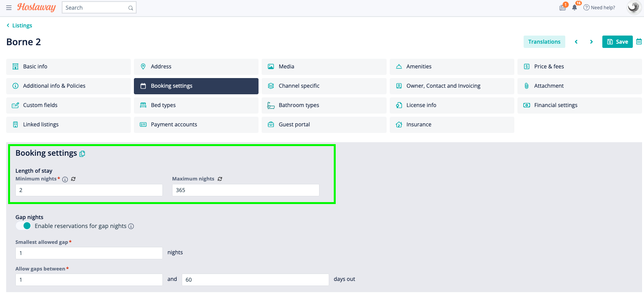Open the Payment accounts tab
Screen dimensions: 644x296
pos(196,124)
